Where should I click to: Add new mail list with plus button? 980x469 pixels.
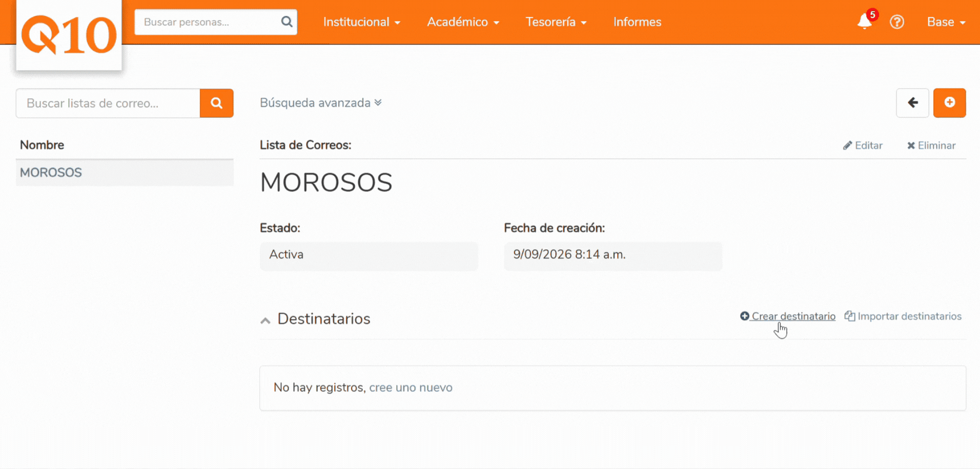949,103
